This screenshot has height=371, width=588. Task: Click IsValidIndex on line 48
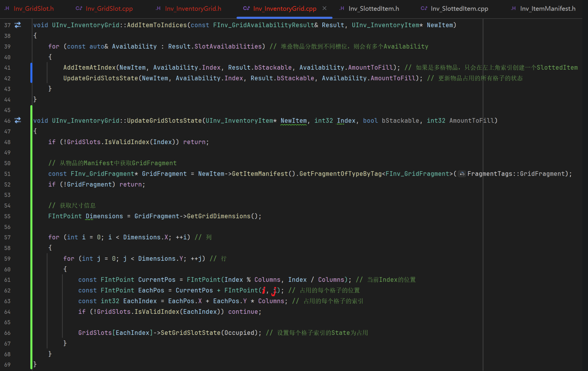coord(127,142)
